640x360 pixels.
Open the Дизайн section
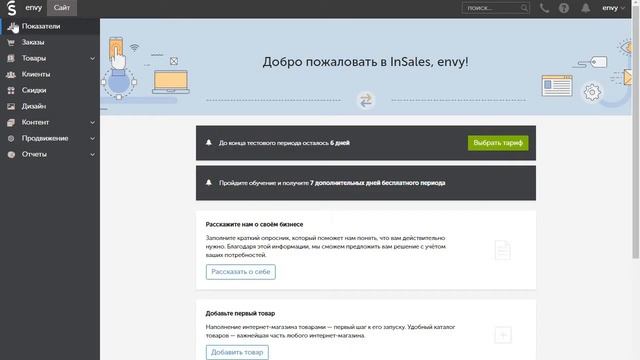[x=50, y=106]
